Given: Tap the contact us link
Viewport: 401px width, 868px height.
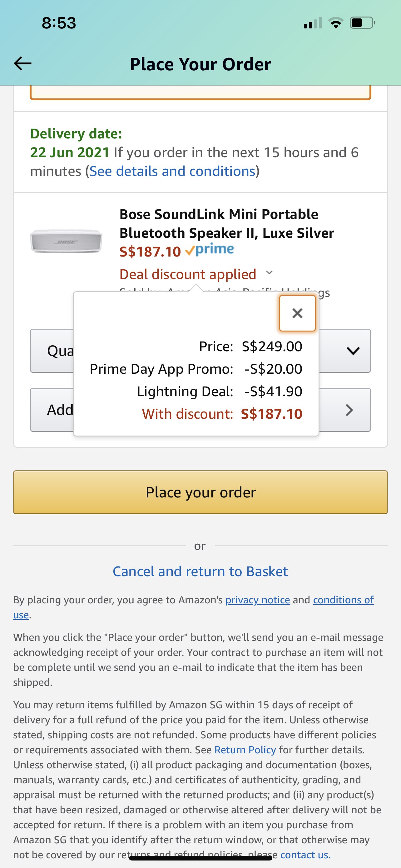Looking at the screenshot, I should pyautogui.click(x=305, y=855).
